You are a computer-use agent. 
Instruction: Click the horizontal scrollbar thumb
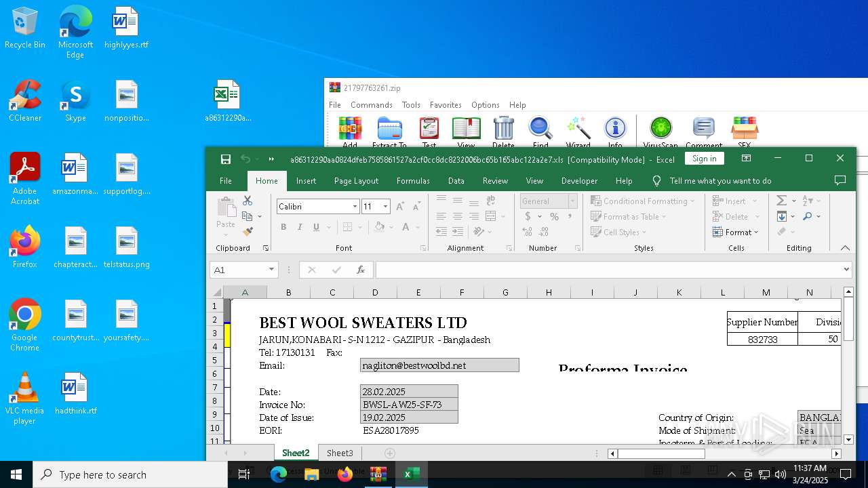coord(661,453)
